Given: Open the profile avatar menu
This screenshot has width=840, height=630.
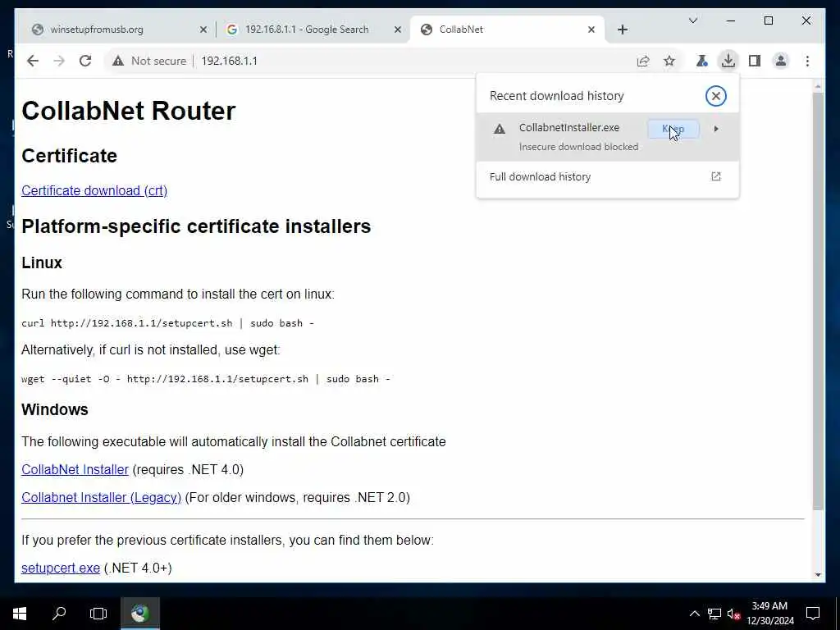Looking at the screenshot, I should 781,61.
